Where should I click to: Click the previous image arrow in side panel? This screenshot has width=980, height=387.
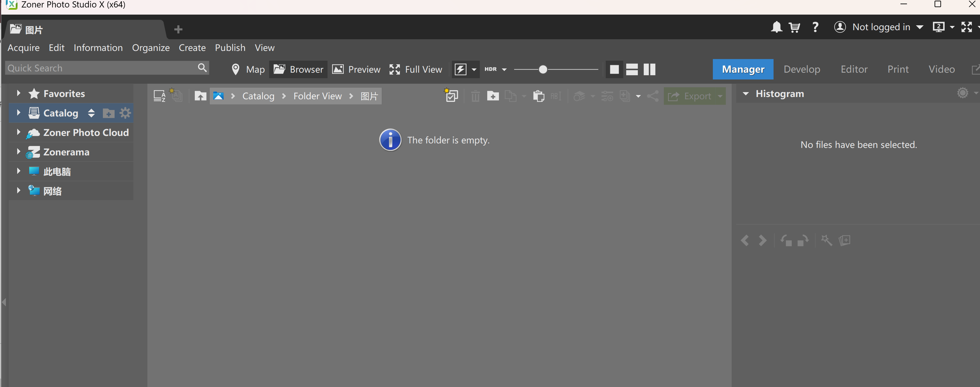point(745,240)
